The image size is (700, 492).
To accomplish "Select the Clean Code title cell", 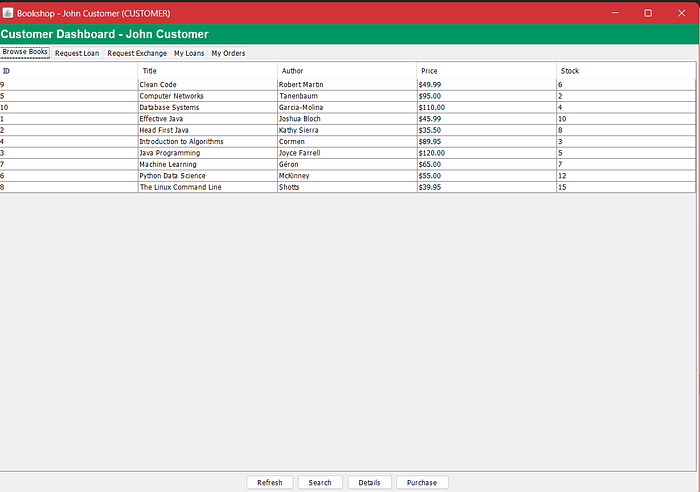I will [x=208, y=84].
